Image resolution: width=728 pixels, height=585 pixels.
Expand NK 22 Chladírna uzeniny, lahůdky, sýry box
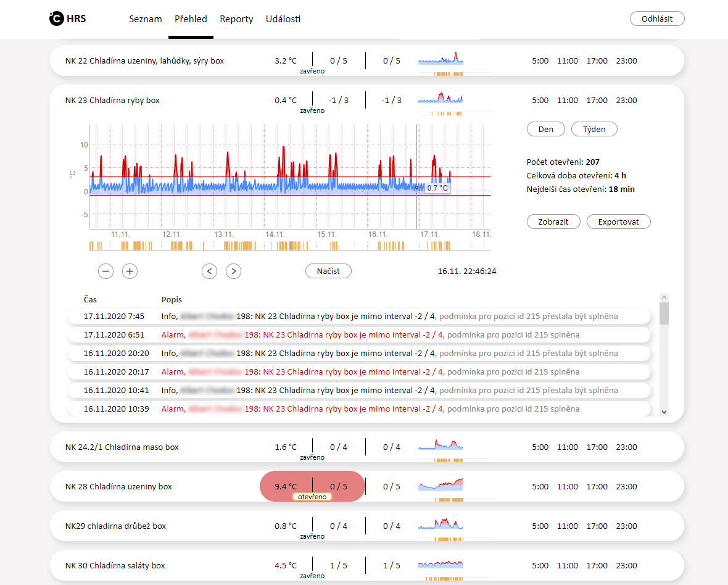point(367,61)
